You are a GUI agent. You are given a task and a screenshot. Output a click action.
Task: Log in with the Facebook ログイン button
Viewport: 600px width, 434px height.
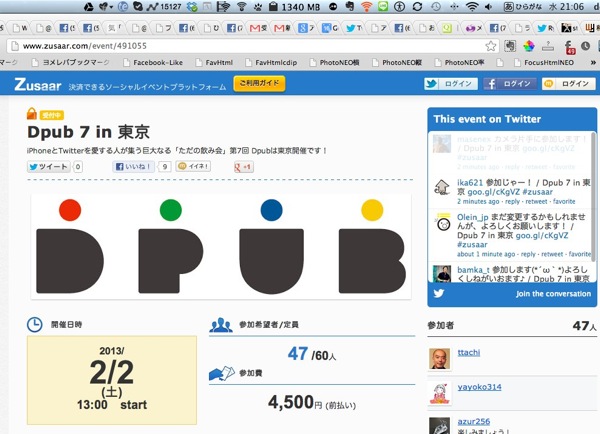pos(510,84)
